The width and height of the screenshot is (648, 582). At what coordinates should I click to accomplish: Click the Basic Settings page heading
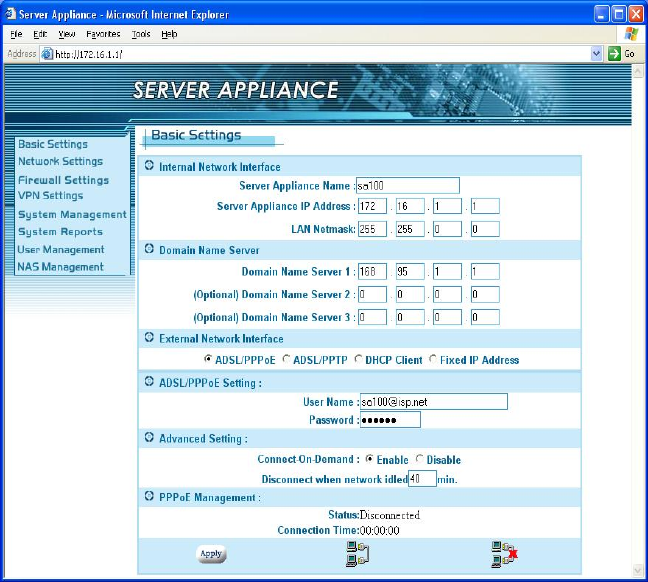(x=196, y=135)
